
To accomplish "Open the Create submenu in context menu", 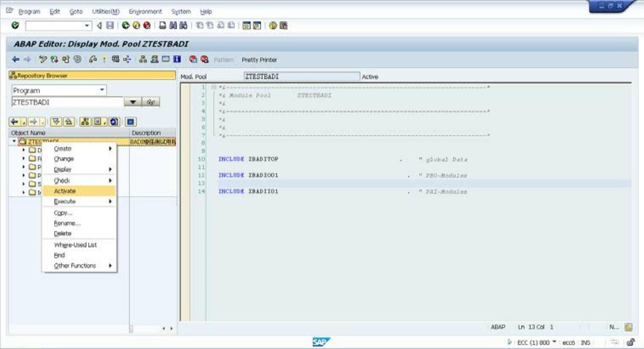I will (x=79, y=149).
